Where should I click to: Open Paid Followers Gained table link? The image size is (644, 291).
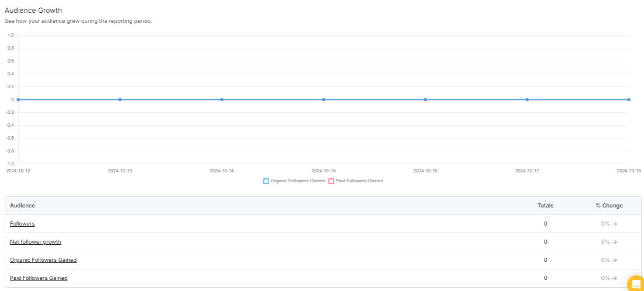39,278
